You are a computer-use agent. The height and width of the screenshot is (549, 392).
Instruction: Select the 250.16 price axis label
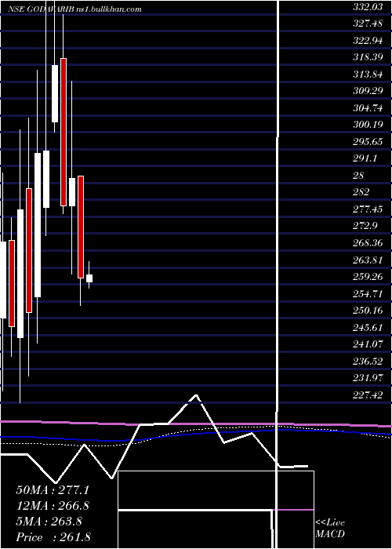pos(368,311)
